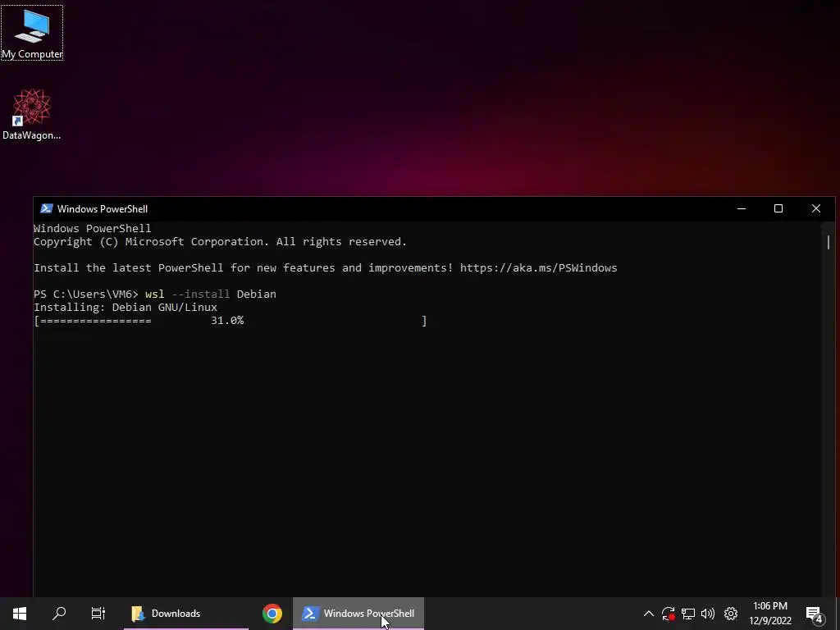Open taskbar Search magnifier
Screen dimensions: 840x630
pyautogui.click(x=59, y=614)
